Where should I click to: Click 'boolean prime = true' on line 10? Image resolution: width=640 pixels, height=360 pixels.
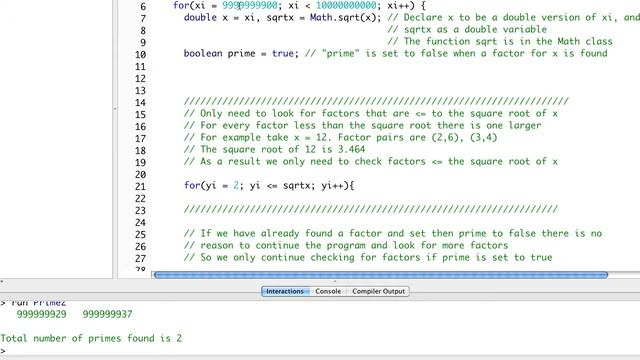(238, 53)
